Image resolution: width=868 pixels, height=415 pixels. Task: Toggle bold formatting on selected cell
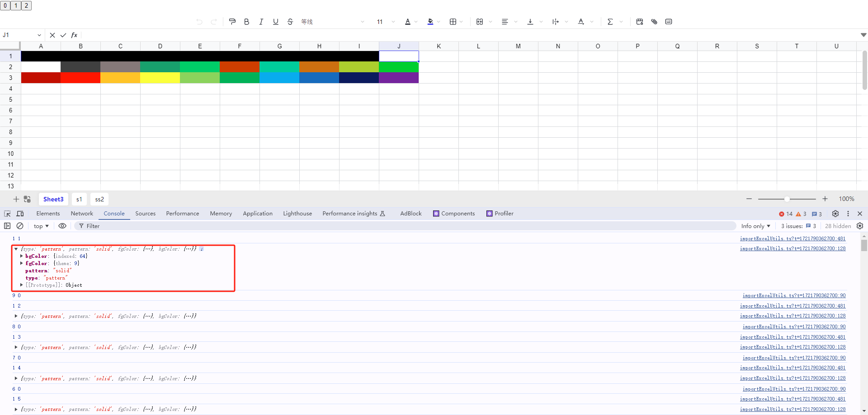point(246,21)
